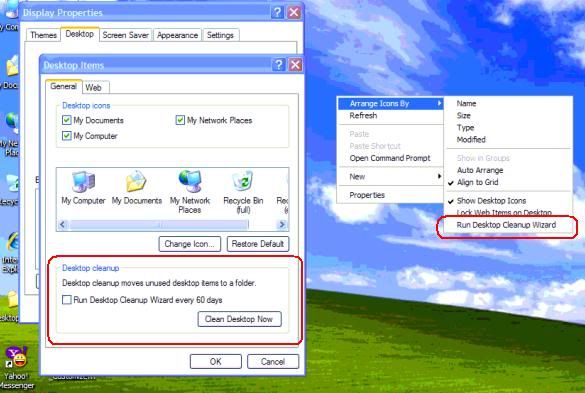This screenshot has height=393, width=585.
Task: Uncheck My Documents desktop icon checkbox
Action: [66, 120]
